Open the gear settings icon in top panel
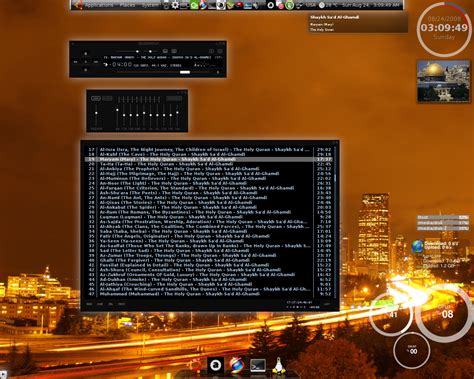The height and width of the screenshot is (379, 474). [x=175, y=5]
